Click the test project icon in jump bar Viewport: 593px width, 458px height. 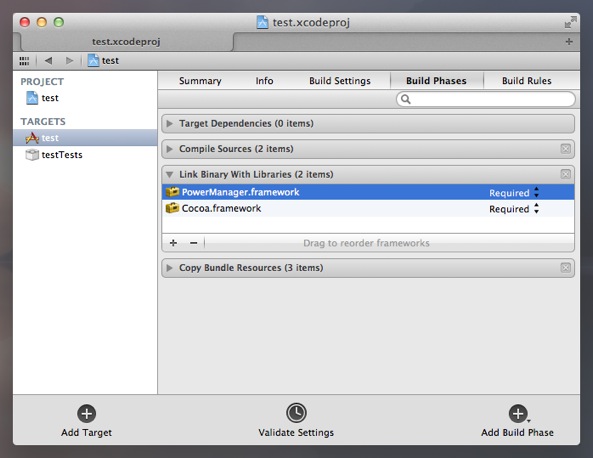[93, 61]
